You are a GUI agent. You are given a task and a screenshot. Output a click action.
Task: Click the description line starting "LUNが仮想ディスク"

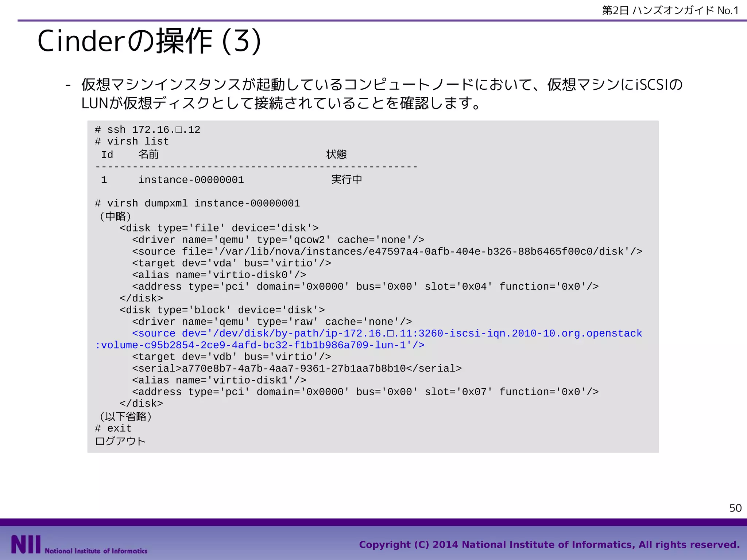(281, 103)
